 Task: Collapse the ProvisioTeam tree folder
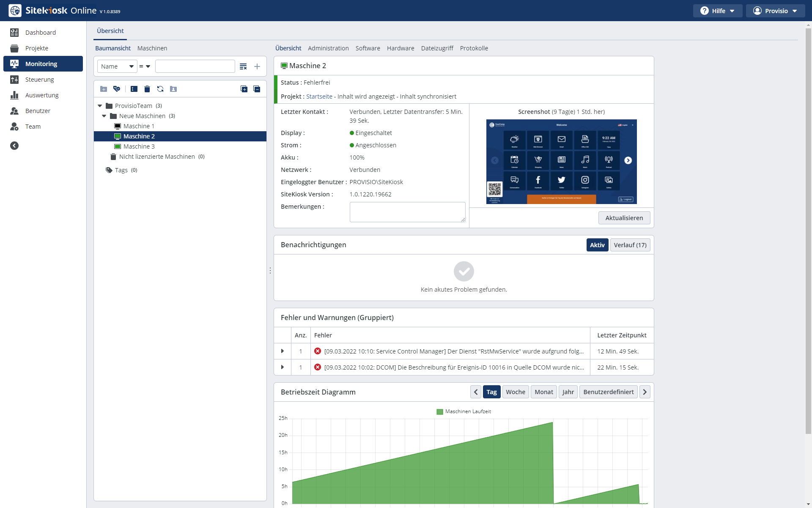100,106
